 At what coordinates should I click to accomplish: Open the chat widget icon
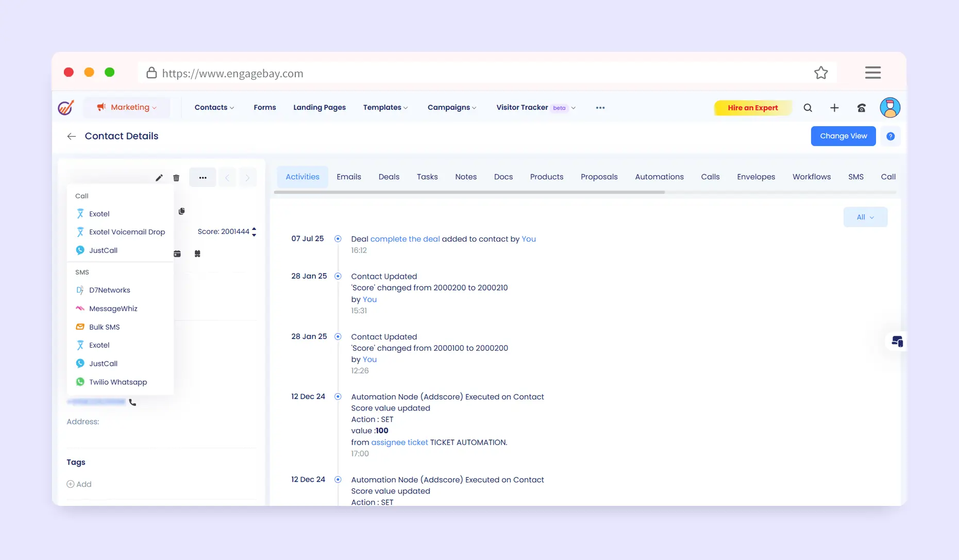pyautogui.click(x=897, y=342)
